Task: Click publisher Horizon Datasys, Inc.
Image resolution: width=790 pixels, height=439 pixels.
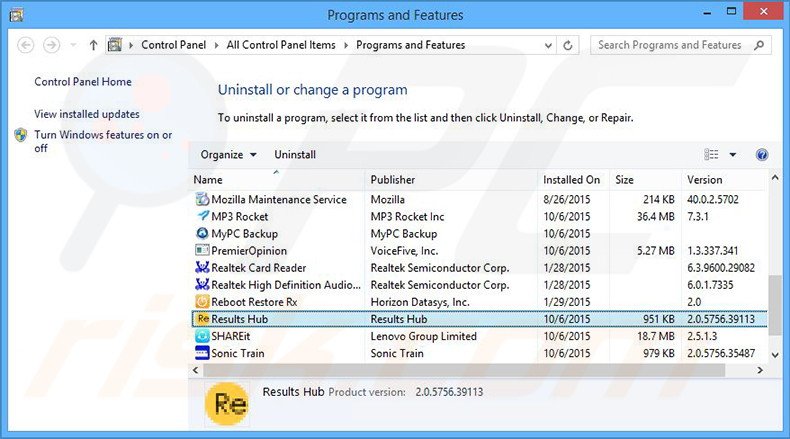Action: (x=420, y=302)
